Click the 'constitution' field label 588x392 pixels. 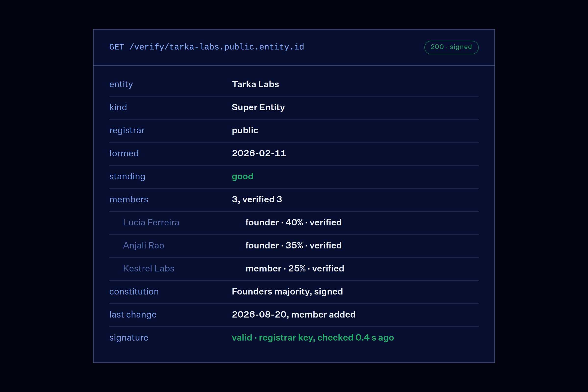tap(134, 292)
